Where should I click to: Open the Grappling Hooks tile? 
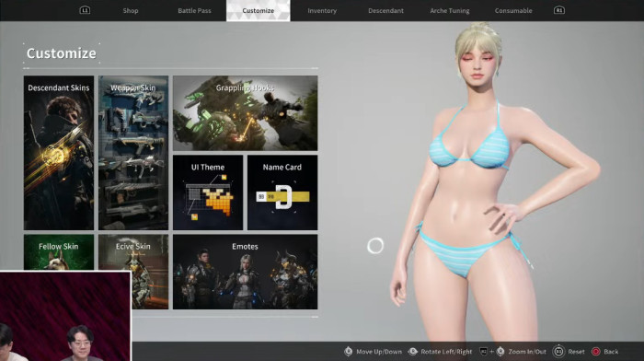tap(246, 113)
